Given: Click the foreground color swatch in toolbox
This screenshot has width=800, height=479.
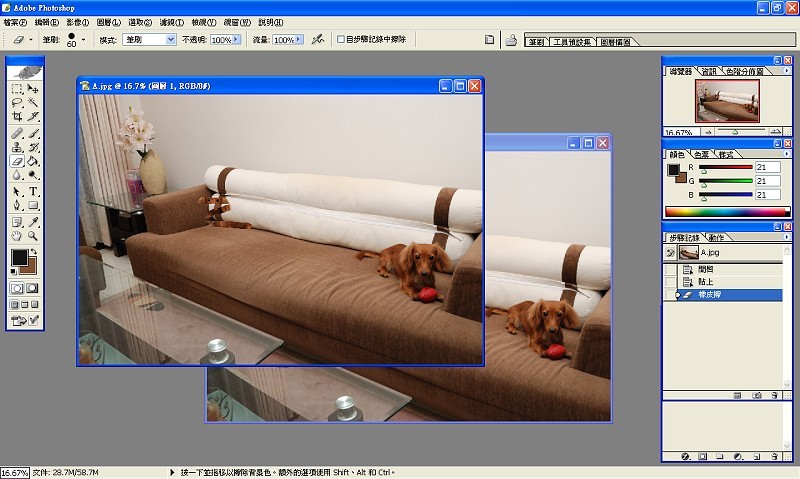Looking at the screenshot, I should 19,258.
